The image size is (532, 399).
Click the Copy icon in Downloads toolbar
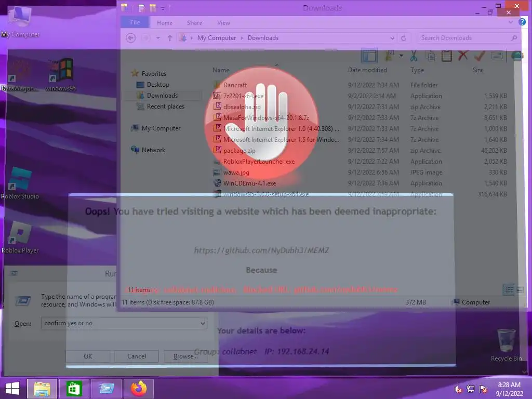point(431,56)
